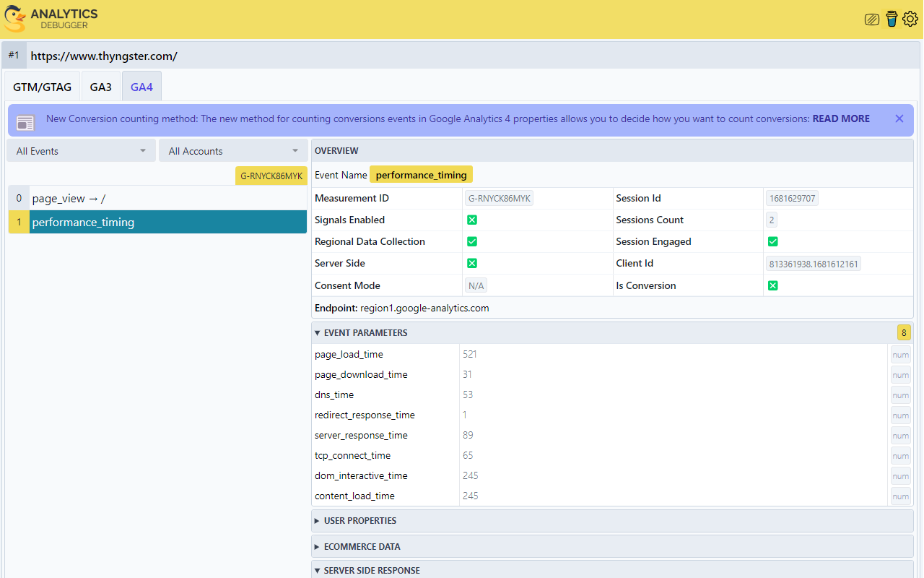Click num type badge for content_load_time
The height and width of the screenshot is (578, 924).
click(900, 496)
